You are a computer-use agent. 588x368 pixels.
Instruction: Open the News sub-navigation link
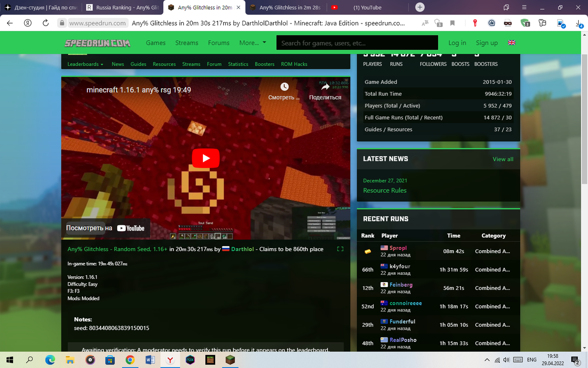tap(118, 64)
